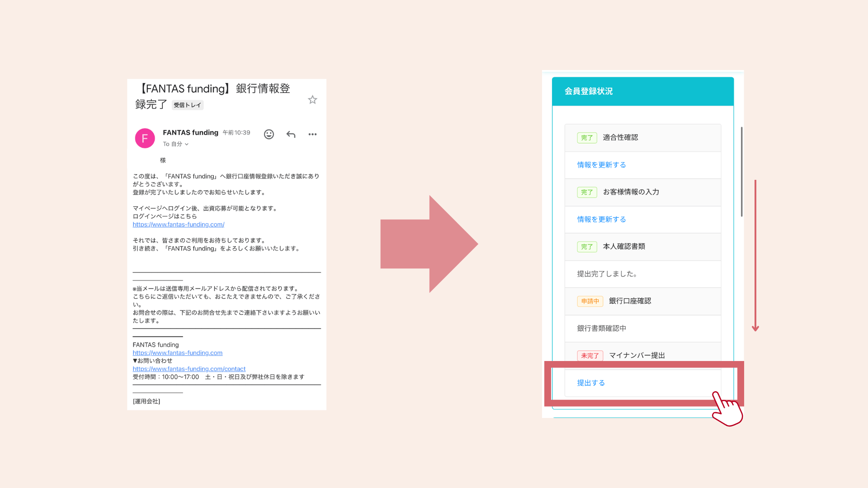Click the 申請中 badge beside 銀行口座確認
868x488 pixels.
tap(590, 301)
